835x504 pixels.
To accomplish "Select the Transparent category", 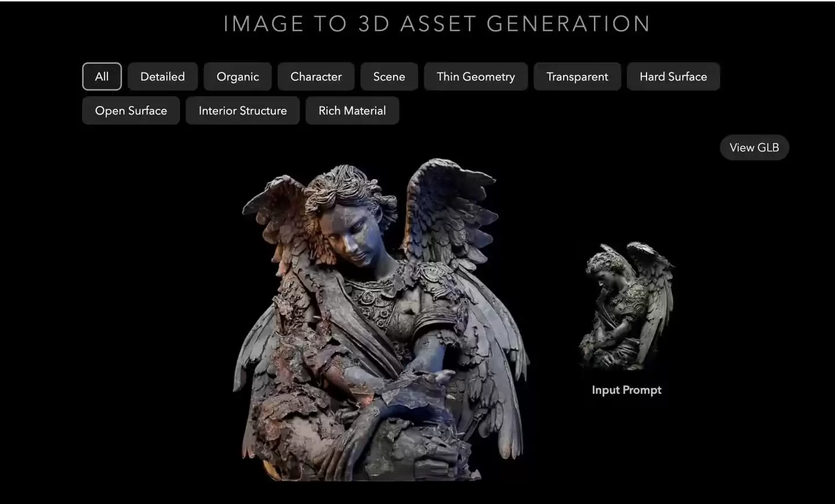I will click(577, 76).
